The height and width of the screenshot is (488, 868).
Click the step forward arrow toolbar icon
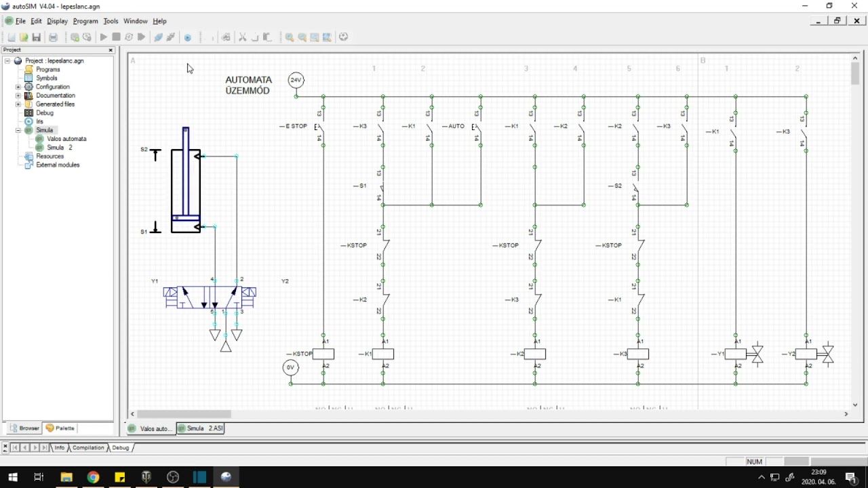coord(142,37)
